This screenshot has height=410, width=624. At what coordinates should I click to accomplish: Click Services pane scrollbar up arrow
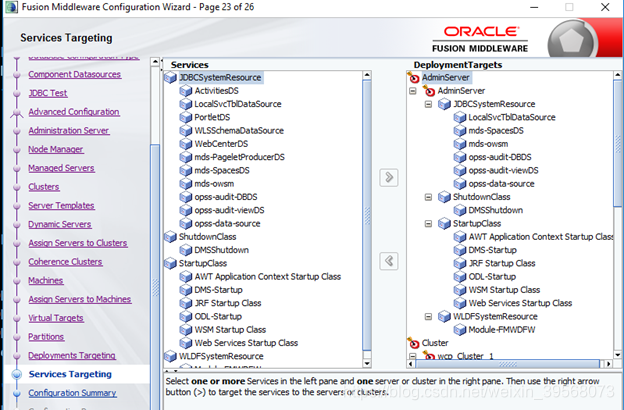[367, 75]
